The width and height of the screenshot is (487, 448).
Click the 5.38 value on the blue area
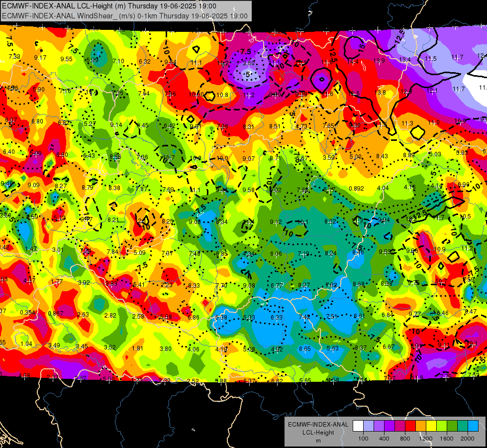click(221, 318)
